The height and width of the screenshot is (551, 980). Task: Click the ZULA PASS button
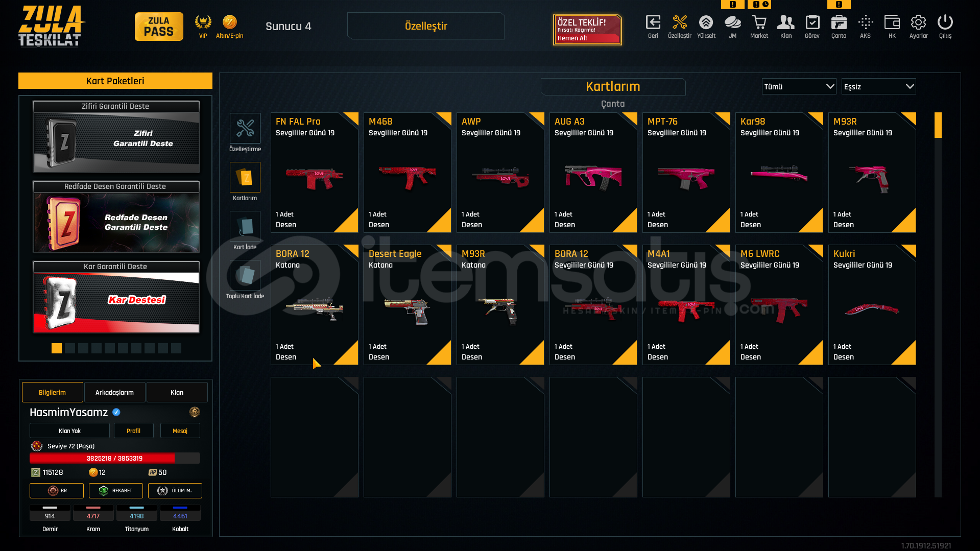[159, 27]
